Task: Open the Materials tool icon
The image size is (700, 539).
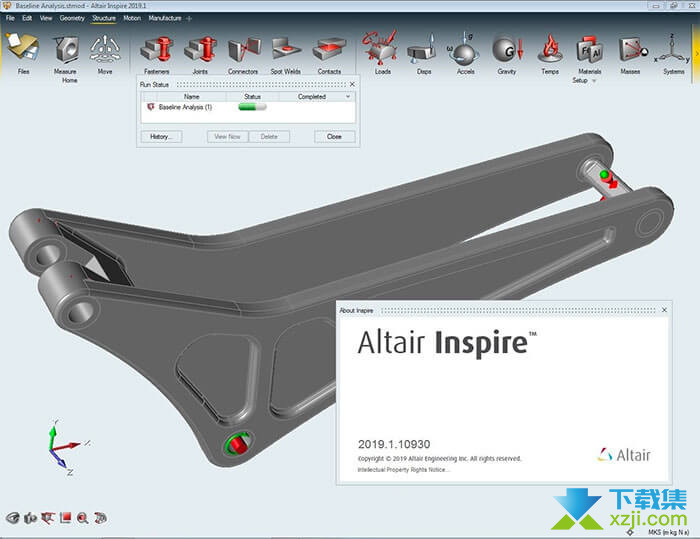Action: point(590,50)
